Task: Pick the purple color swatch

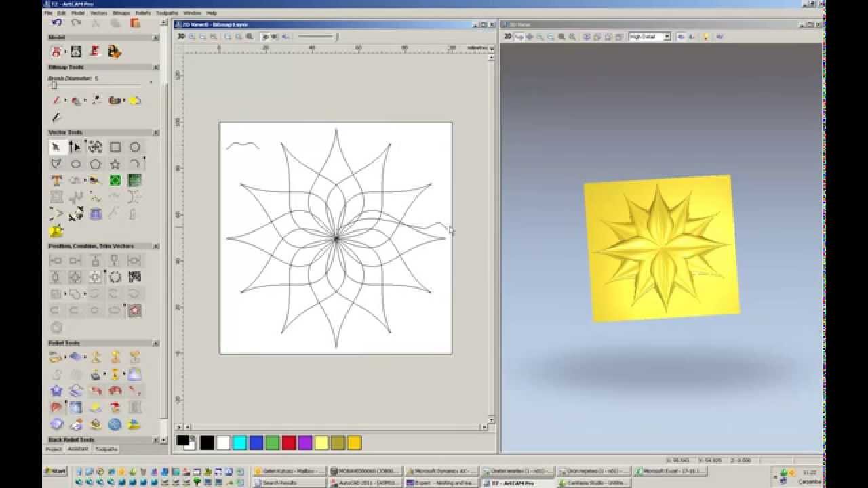Action: [305, 443]
